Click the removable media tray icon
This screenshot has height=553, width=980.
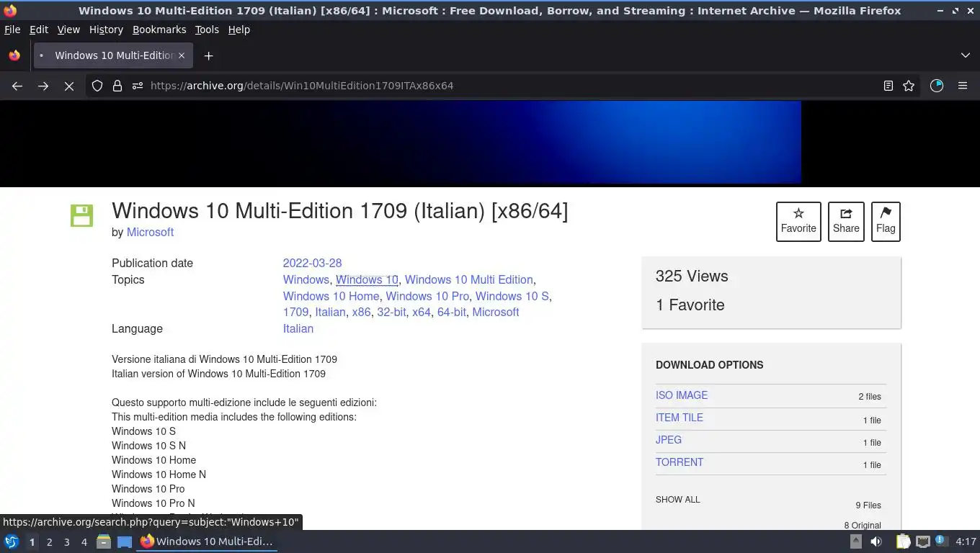pos(856,541)
